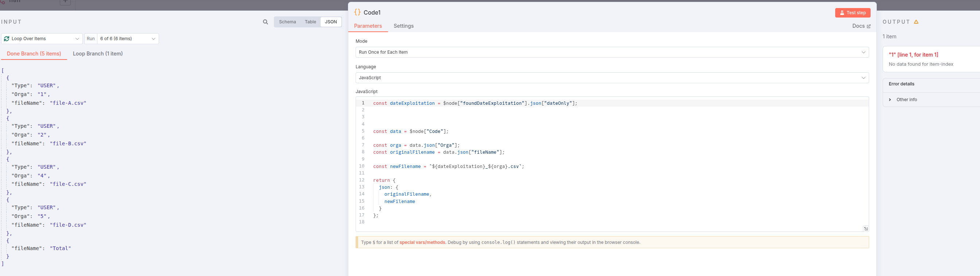
Task: Click the "file-A.csv" value in input JSON
Action: [x=68, y=103]
